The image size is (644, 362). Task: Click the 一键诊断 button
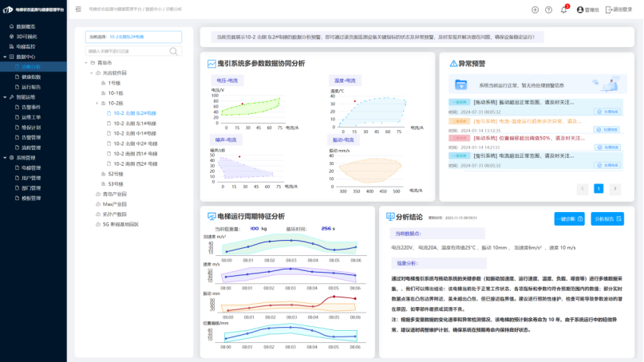569,218
